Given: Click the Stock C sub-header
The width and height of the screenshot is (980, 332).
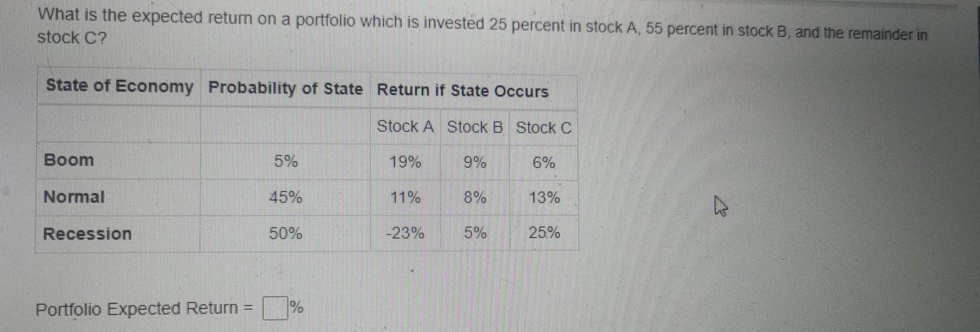Looking at the screenshot, I should (545, 129).
